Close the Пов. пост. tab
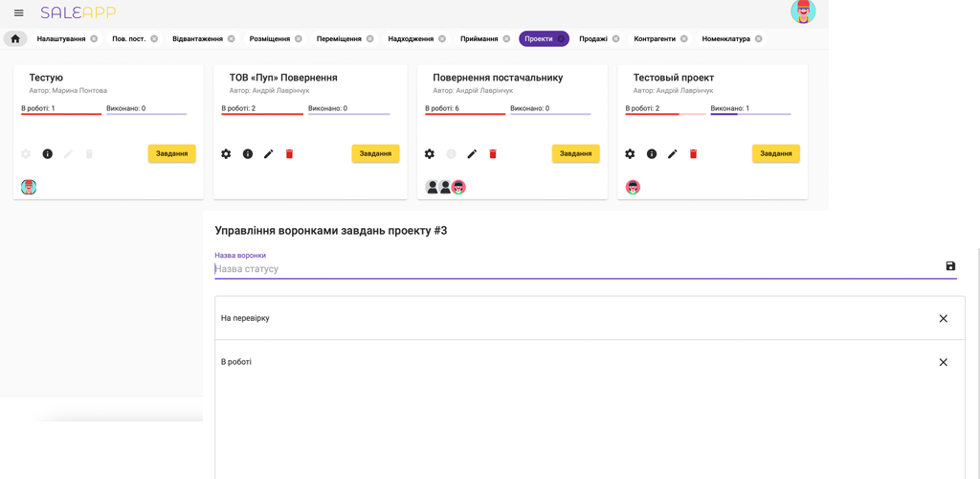The height and width of the screenshot is (479, 980). (154, 38)
